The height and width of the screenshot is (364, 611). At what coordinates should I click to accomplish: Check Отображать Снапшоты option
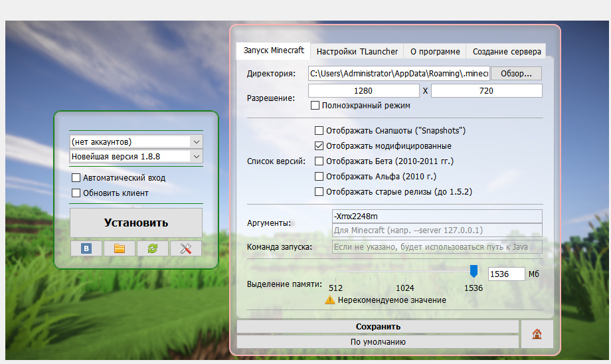click(x=319, y=130)
